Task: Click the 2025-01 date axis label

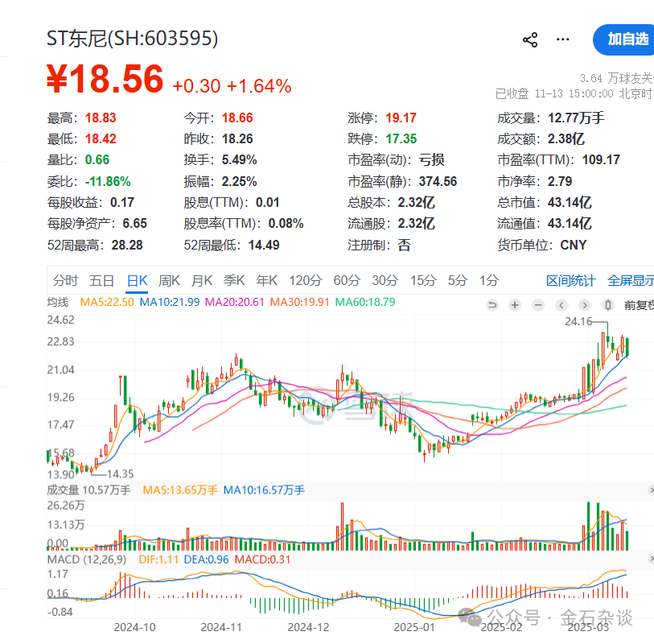Action: tap(414, 627)
